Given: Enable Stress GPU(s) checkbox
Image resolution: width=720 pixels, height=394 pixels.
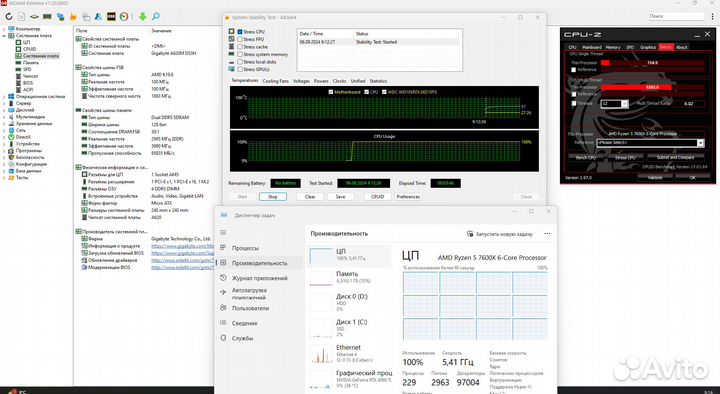Looking at the screenshot, I should click(x=240, y=69).
